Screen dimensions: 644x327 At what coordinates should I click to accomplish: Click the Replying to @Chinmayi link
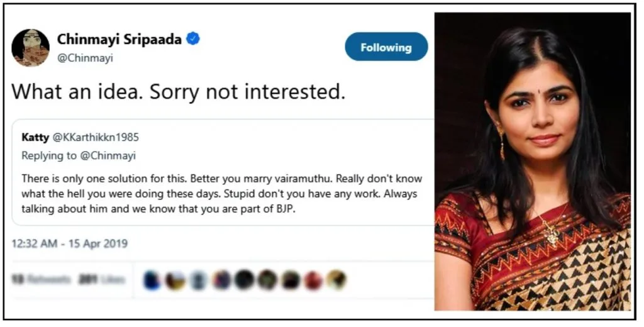tap(79, 155)
